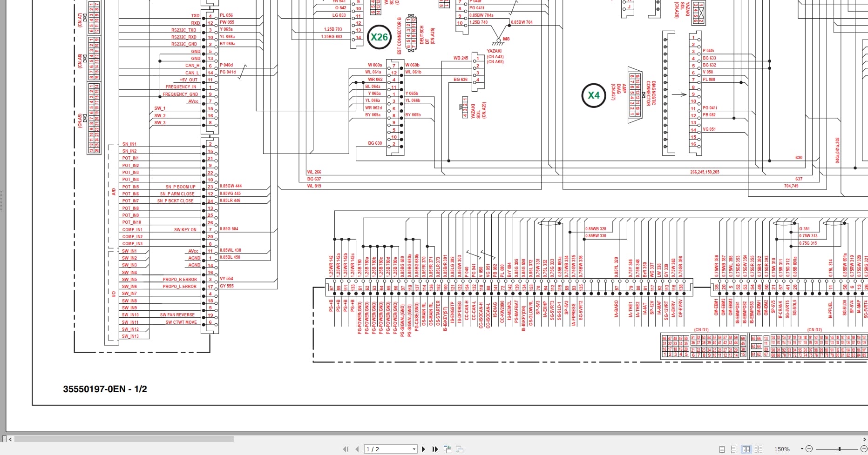Go forward to the next view

point(460,448)
